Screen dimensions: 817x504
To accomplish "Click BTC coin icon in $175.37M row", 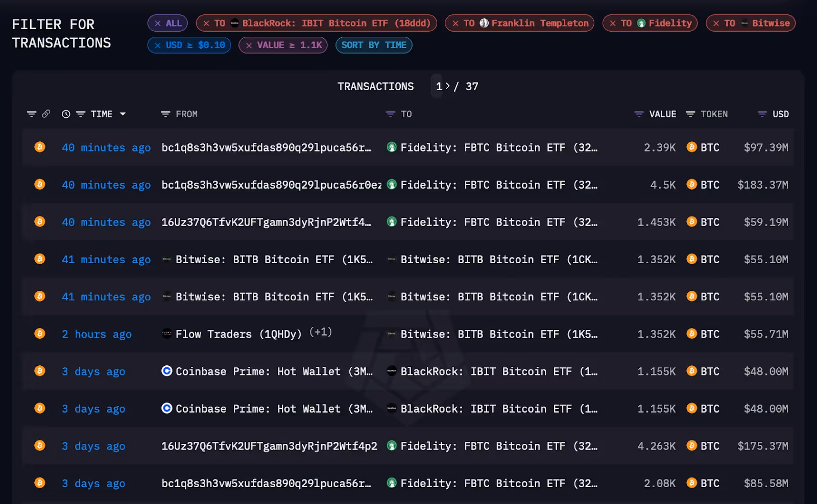I will 691,445.
